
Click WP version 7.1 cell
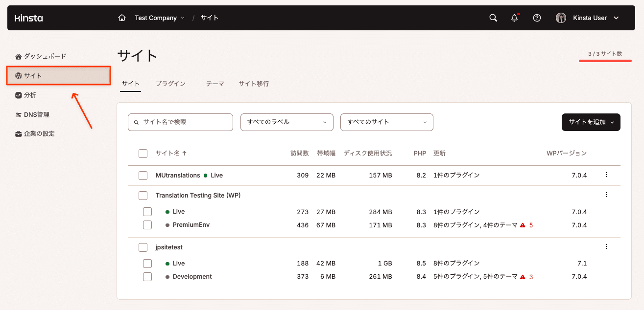582,263
